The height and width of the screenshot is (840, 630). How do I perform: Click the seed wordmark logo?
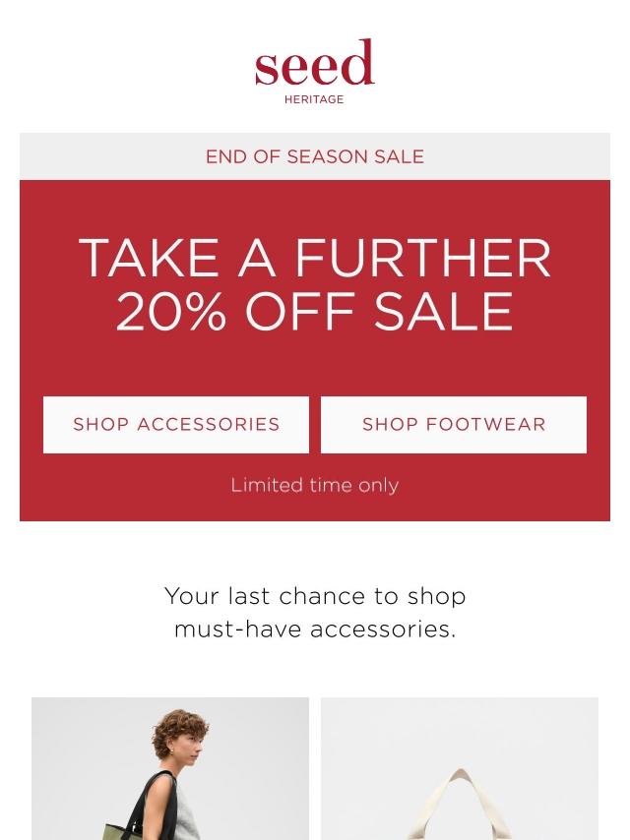point(314,62)
